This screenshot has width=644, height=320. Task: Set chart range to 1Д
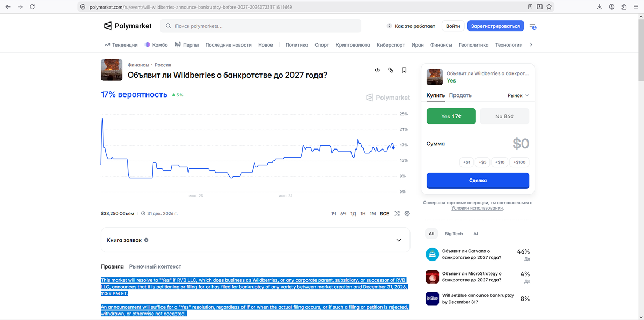(353, 214)
